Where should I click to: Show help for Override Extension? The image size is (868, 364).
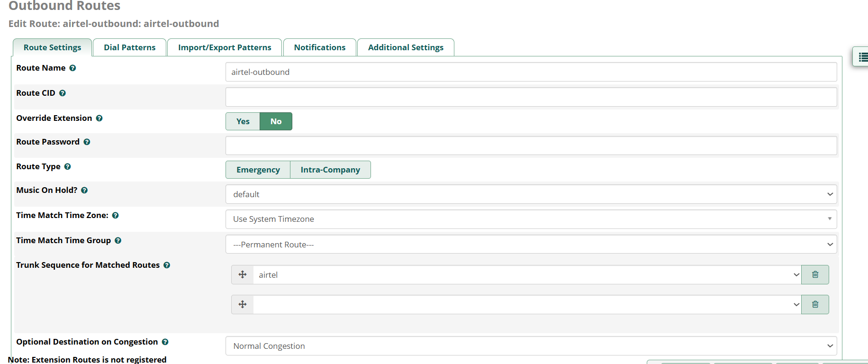coord(99,118)
